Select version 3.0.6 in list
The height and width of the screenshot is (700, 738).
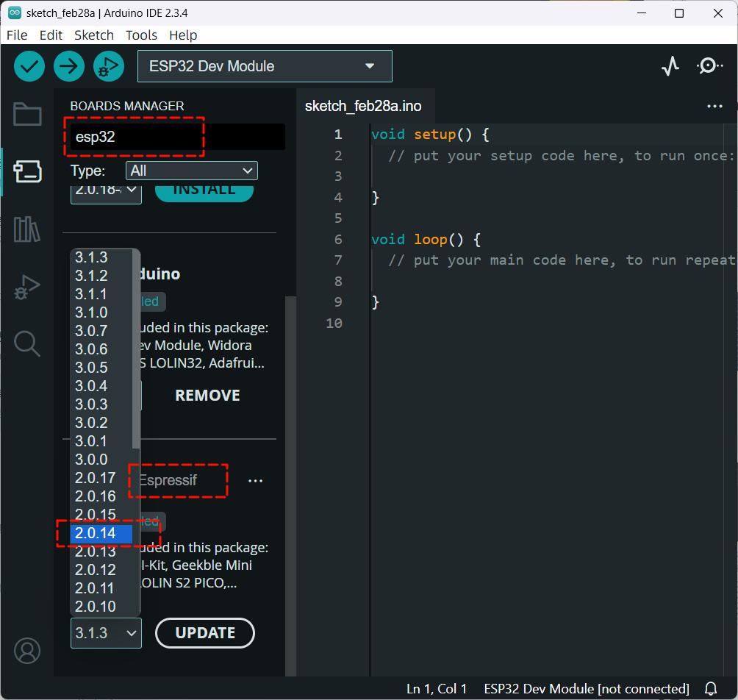(101, 349)
